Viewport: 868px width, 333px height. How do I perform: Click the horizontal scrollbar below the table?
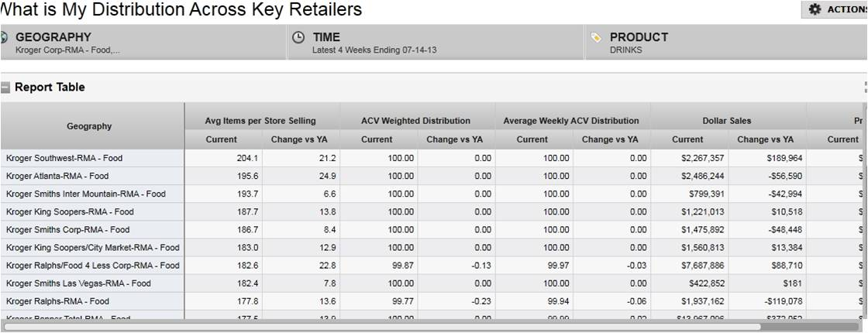387,326
